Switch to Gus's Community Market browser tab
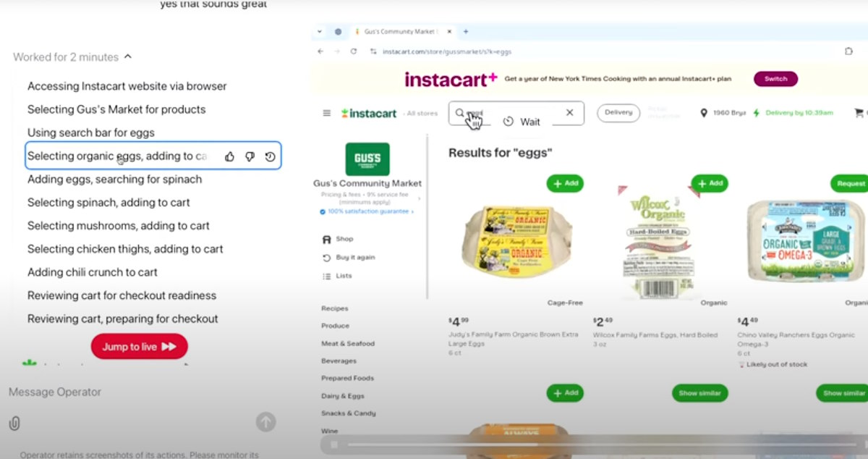This screenshot has height=459, width=868. pos(397,32)
